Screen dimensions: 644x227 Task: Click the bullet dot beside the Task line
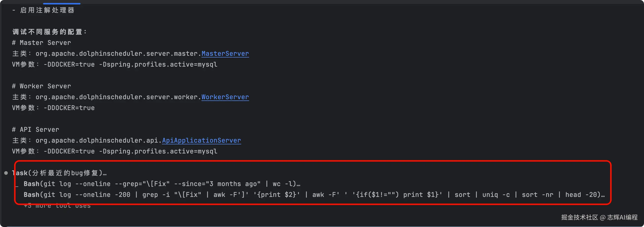click(6, 173)
